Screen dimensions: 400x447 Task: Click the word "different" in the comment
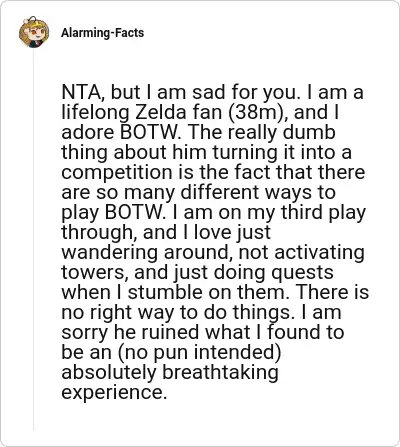coord(227,192)
